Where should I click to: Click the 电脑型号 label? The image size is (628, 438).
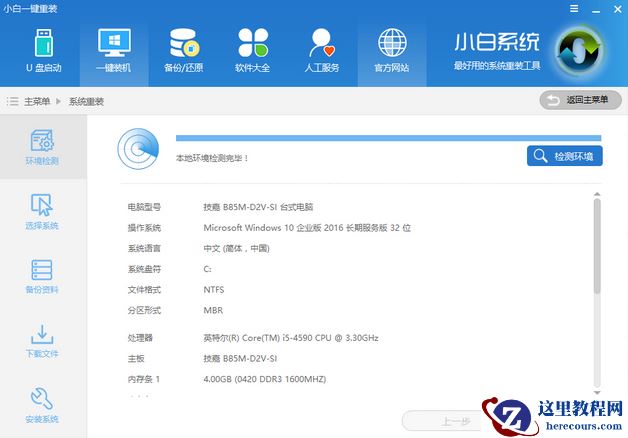144,207
